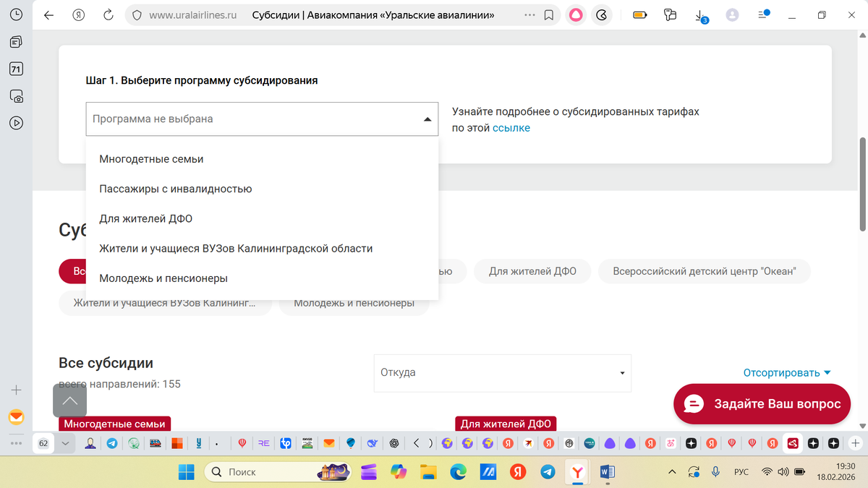The height and width of the screenshot is (488, 868).
Task: Reload the Уральские авиалинии page
Action: tap(108, 14)
